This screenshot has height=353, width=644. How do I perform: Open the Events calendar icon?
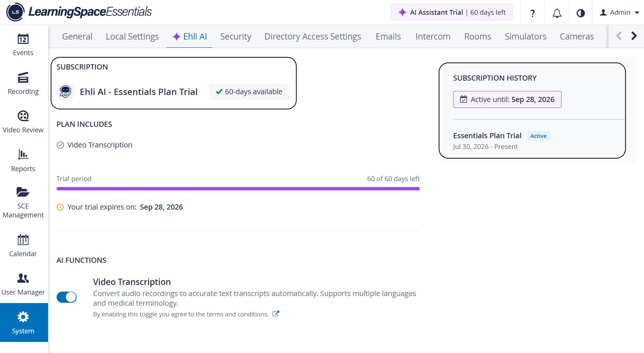[23, 39]
